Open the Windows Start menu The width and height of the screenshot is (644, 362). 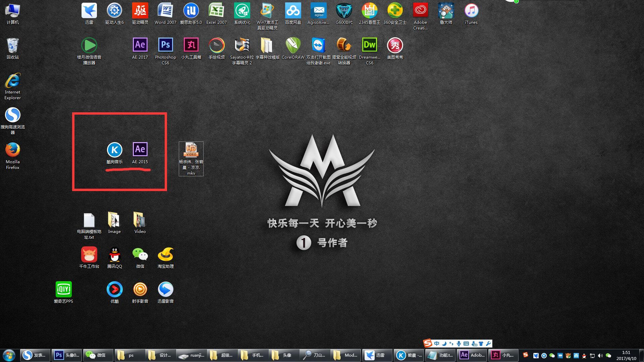coord(9,355)
